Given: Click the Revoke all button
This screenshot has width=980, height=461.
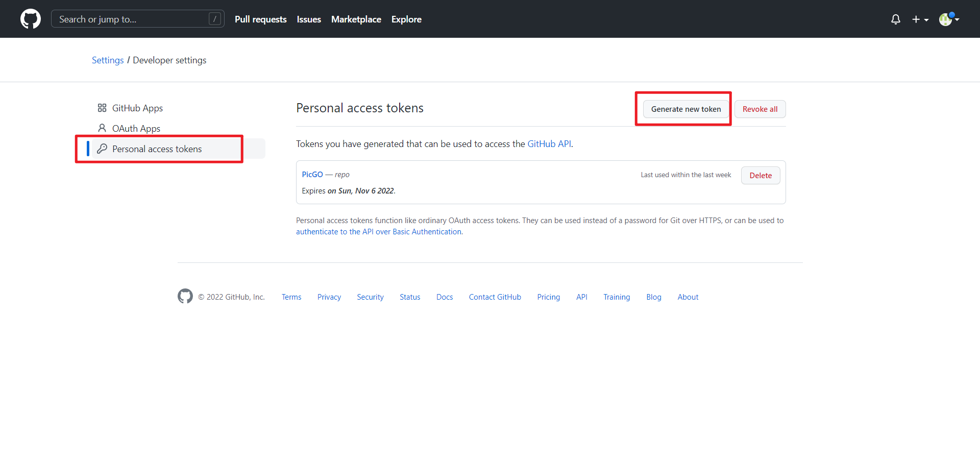Looking at the screenshot, I should tap(760, 109).
